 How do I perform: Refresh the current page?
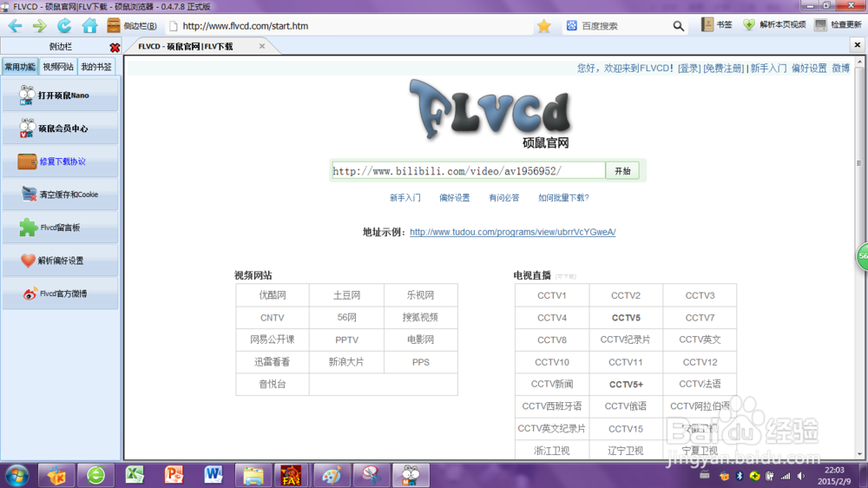[x=64, y=26]
